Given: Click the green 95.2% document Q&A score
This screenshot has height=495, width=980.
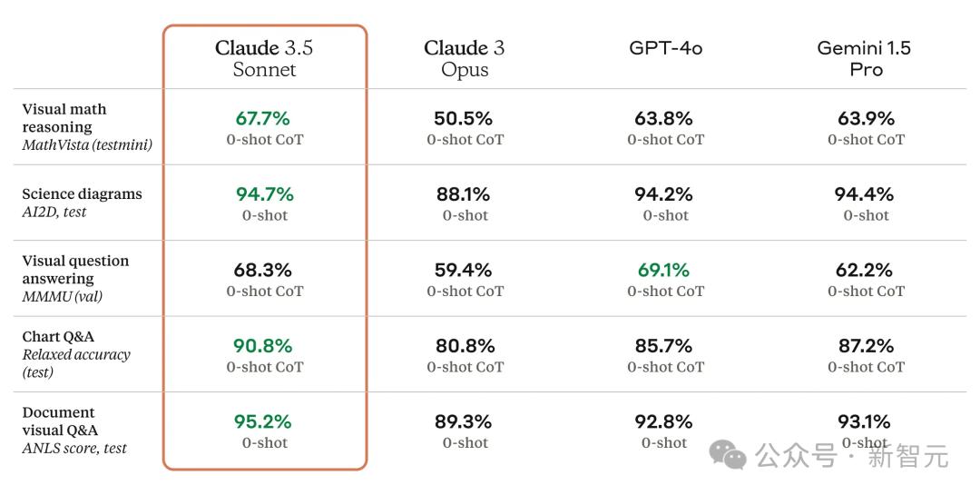Looking at the screenshot, I should click(x=264, y=421).
